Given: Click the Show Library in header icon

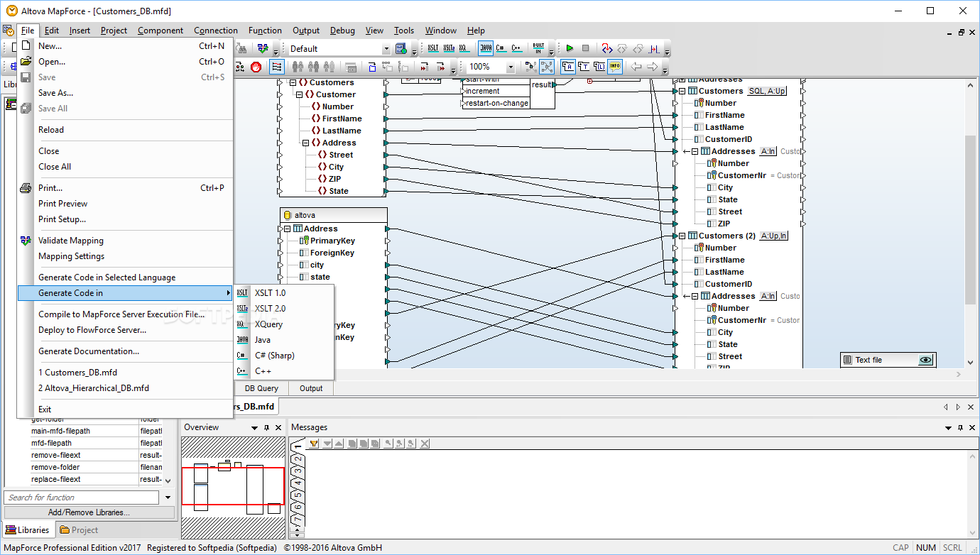Looking at the screenshot, I should pyautogui.click(x=599, y=67).
